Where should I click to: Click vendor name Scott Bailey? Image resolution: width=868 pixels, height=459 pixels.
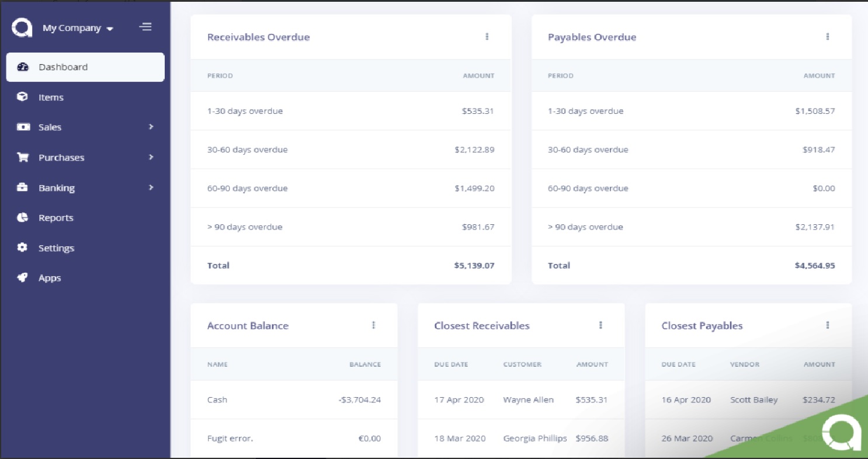[754, 400]
